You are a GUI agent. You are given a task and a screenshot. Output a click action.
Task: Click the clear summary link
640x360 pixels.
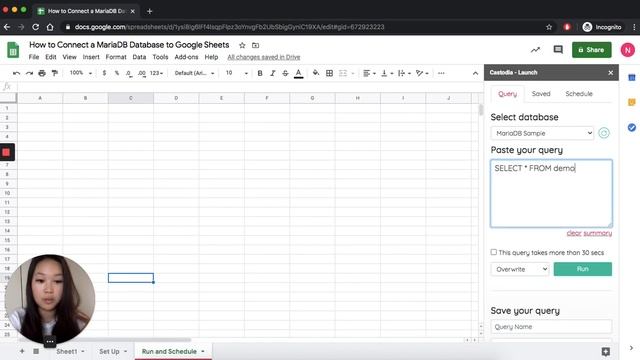coord(589,233)
